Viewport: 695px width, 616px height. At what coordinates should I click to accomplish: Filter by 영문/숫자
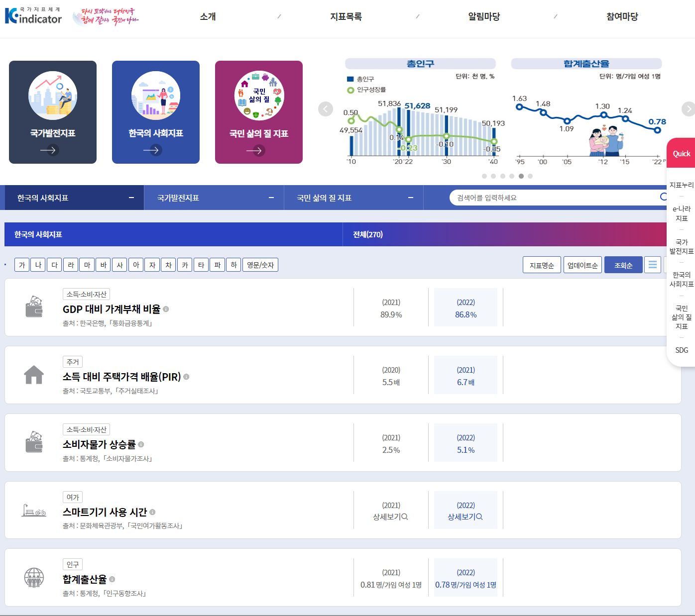(260, 265)
